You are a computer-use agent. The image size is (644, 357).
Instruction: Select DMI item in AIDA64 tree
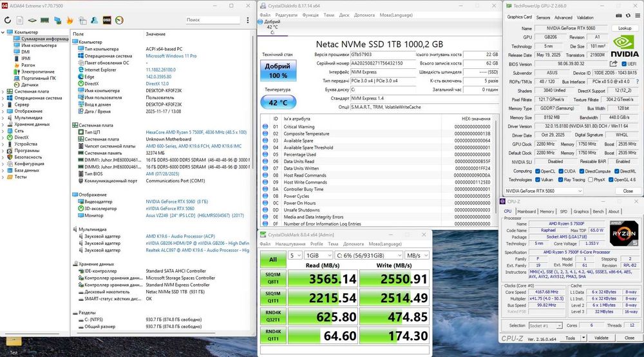pos(26,52)
